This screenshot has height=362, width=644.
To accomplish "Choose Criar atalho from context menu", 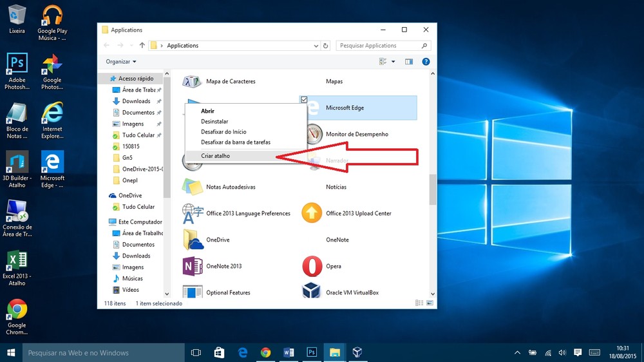I will tap(215, 156).
